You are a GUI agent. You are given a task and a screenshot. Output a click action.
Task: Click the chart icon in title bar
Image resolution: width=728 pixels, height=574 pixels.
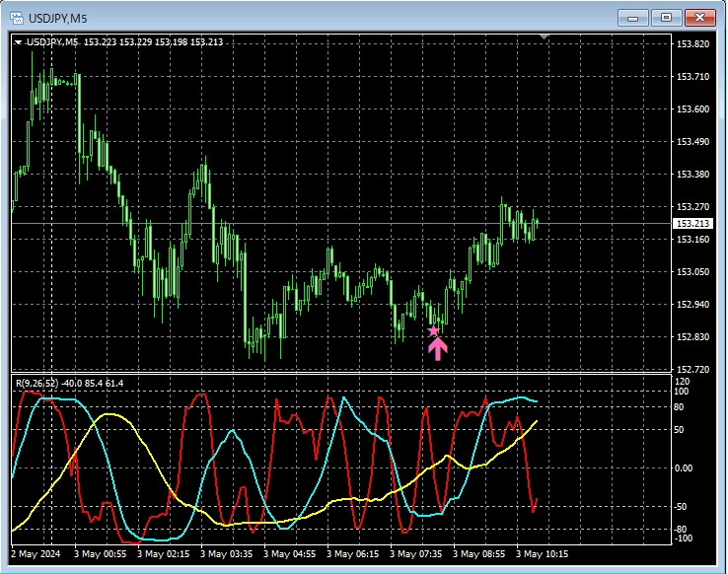click(17, 18)
